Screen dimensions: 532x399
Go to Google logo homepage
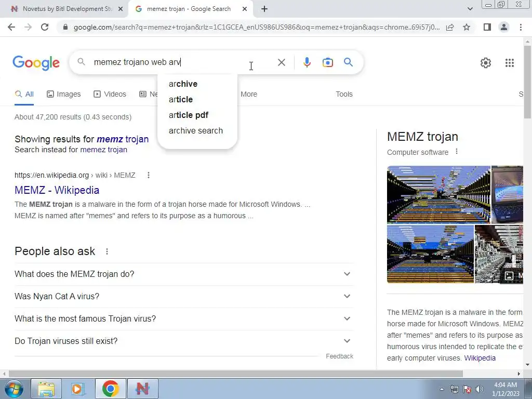click(x=36, y=63)
